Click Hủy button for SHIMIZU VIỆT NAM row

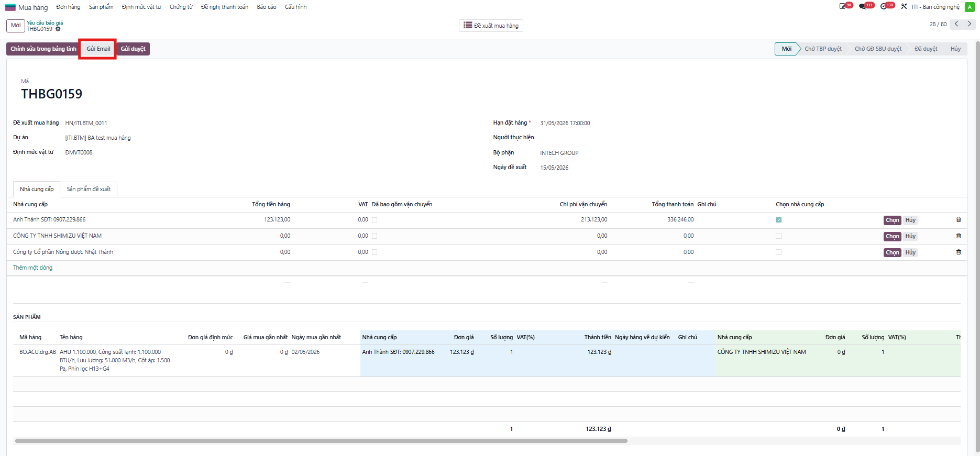coord(910,237)
